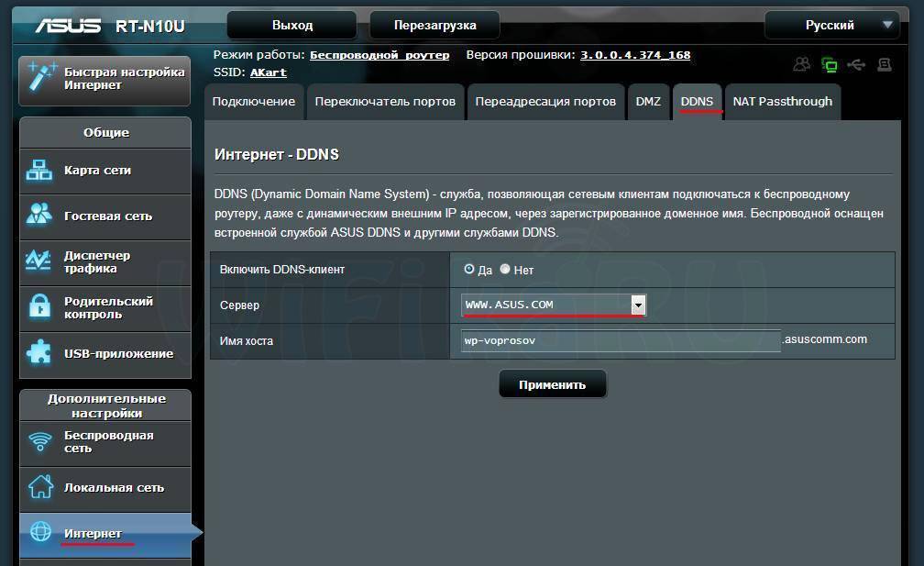Open the DMZ tab
The height and width of the screenshot is (566, 924).
(x=648, y=102)
